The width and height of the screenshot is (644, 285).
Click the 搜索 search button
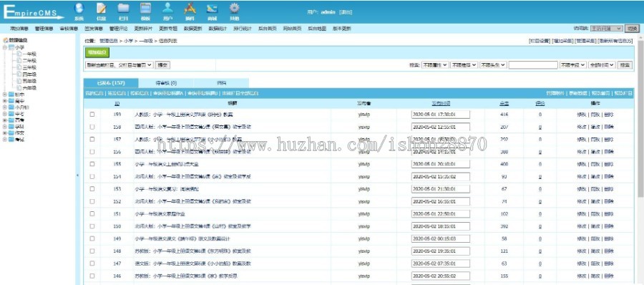point(625,65)
